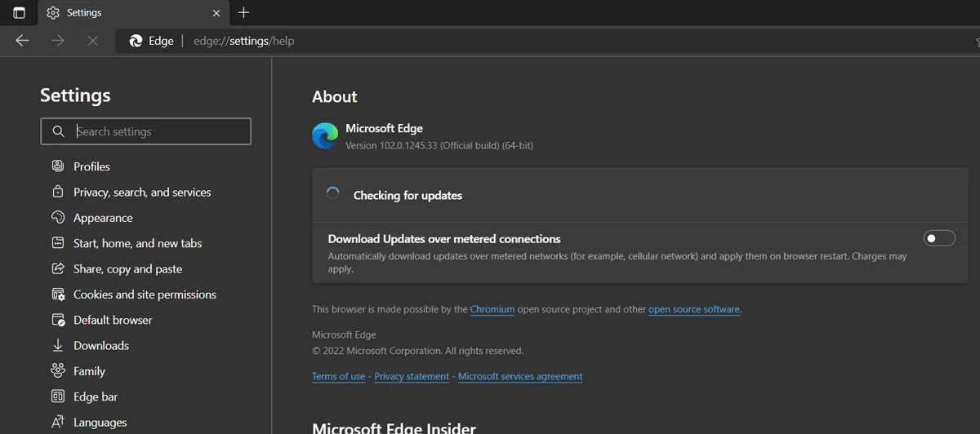Click the Search settings field
980x434 pixels.
click(x=146, y=131)
